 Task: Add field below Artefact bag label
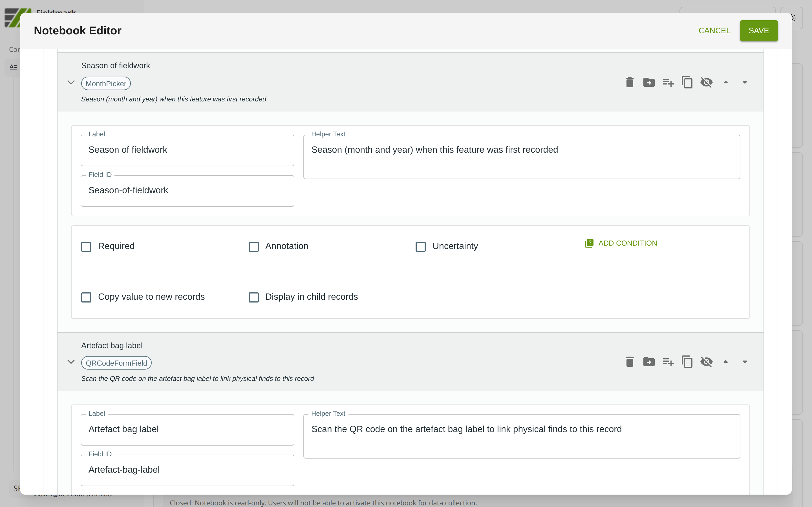[668, 362]
